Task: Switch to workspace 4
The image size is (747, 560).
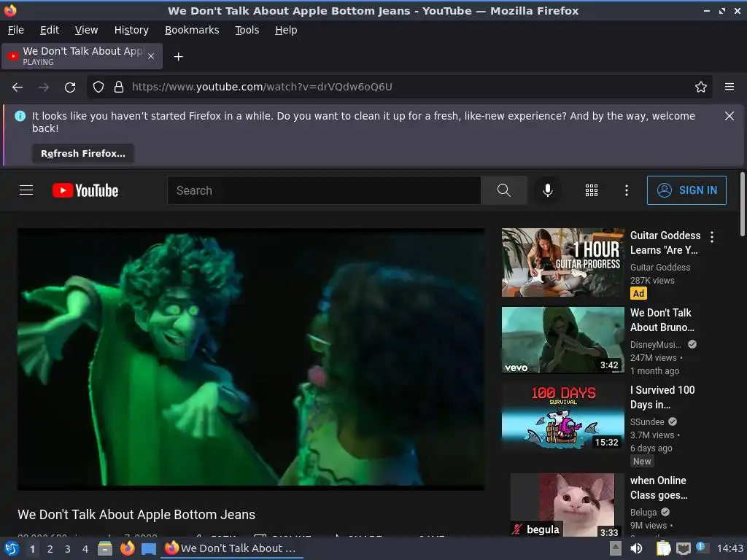Action: 85,549
